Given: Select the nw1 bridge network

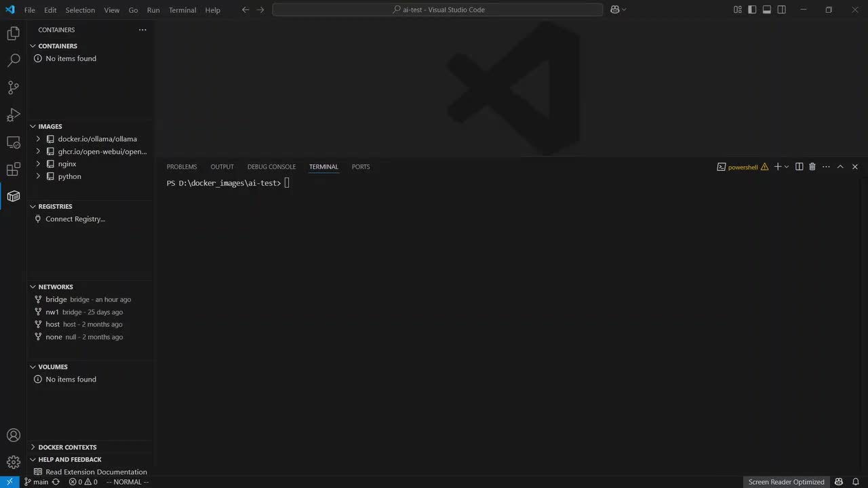Looking at the screenshot, I should click(90, 312).
